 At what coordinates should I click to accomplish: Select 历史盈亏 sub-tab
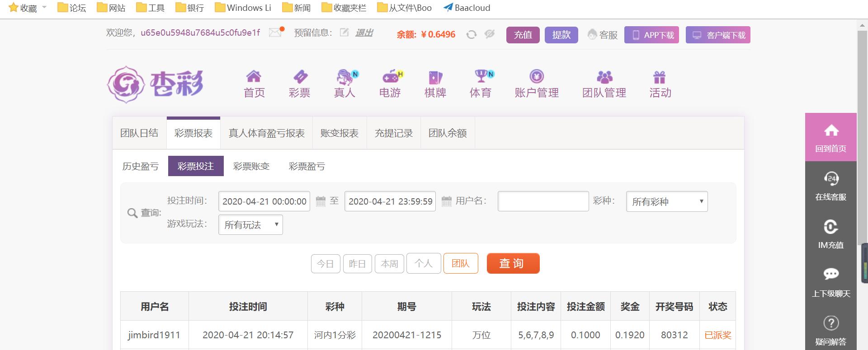[141, 166]
